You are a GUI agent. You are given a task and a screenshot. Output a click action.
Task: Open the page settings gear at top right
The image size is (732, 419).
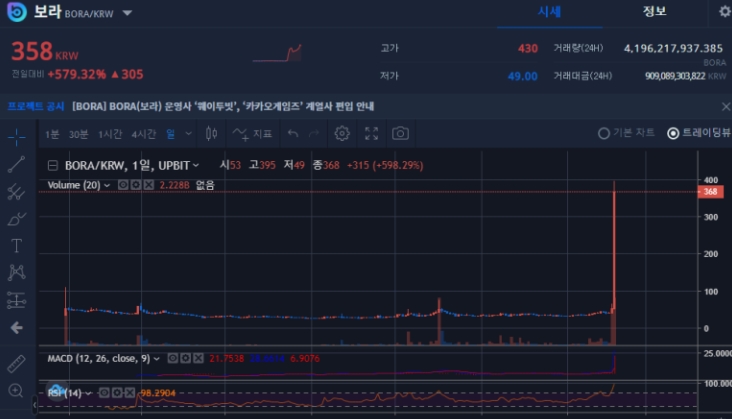725,11
